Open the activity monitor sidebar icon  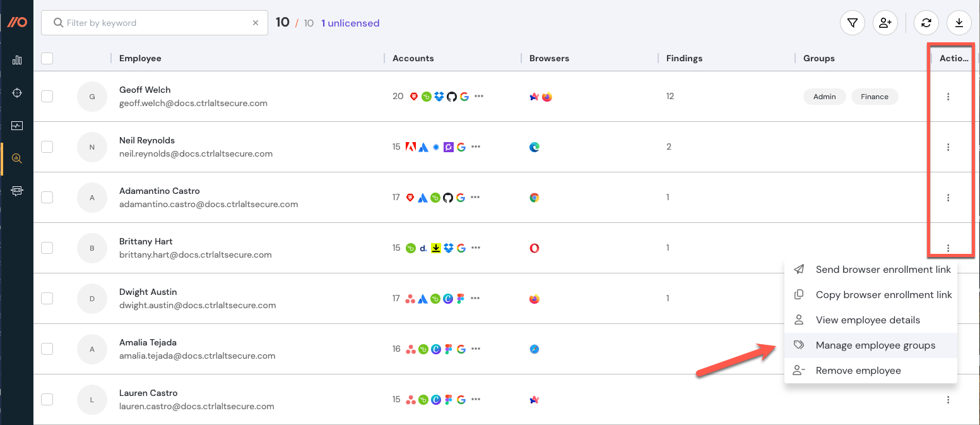tap(17, 126)
